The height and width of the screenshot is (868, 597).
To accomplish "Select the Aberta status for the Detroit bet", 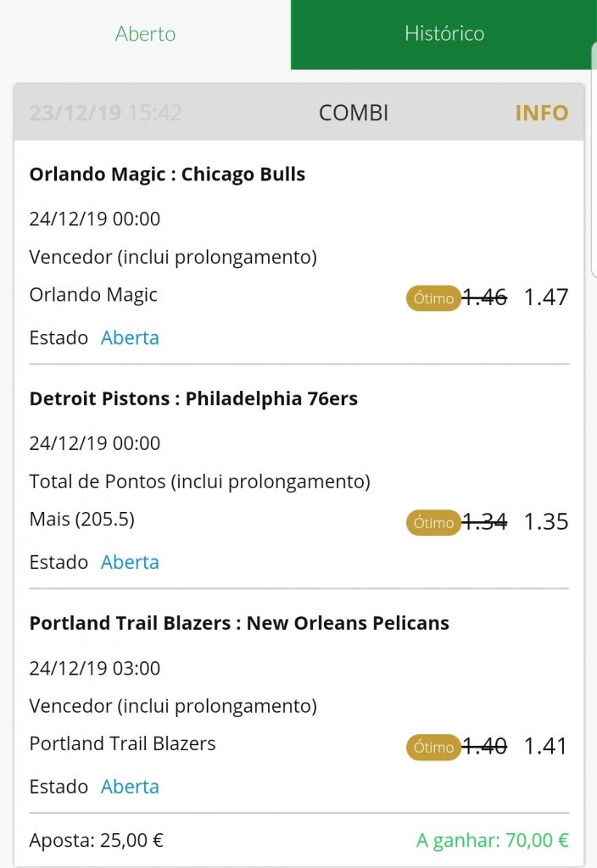I will [x=130, y=563].
